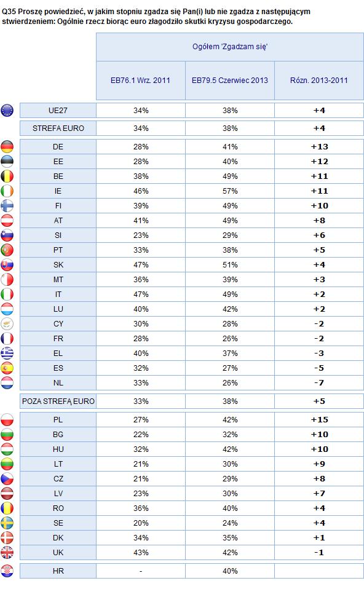Select the POZA STREFĄ EURO row label
Screen dimensions: 364x589
[x=58, y=401]
